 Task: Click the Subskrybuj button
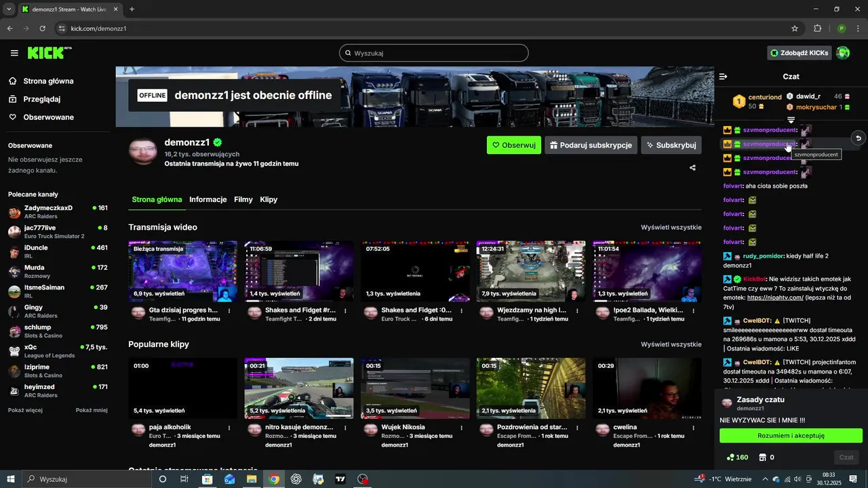pos(671,145)
